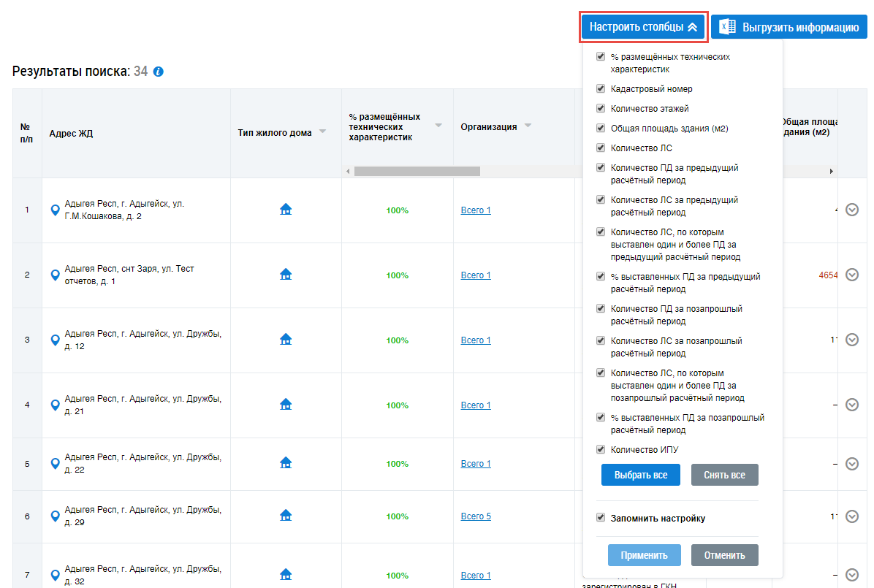Image resolution: width=874 pixels, height=588 pixels.
Task: Expand row 1 details chevron
Action: click(x=851, y=210)
